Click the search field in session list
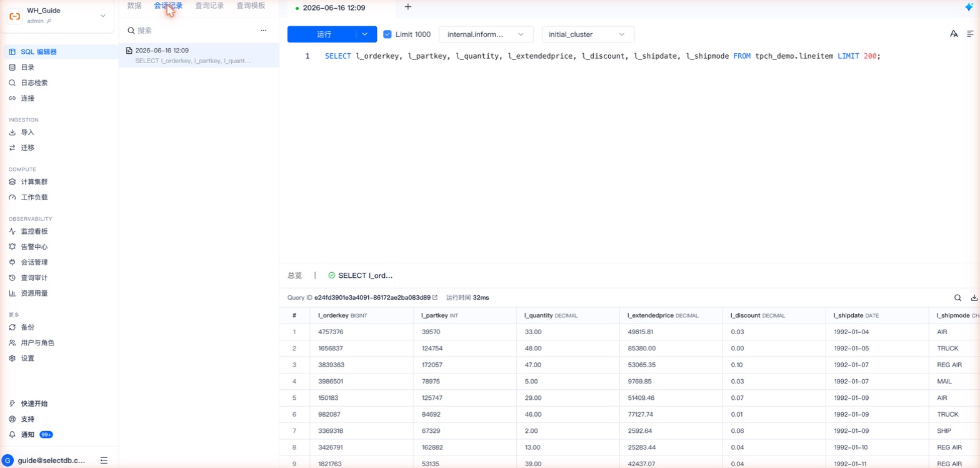Image resolution: width=980 pixels, height=468 pixels. coord(191,30)
